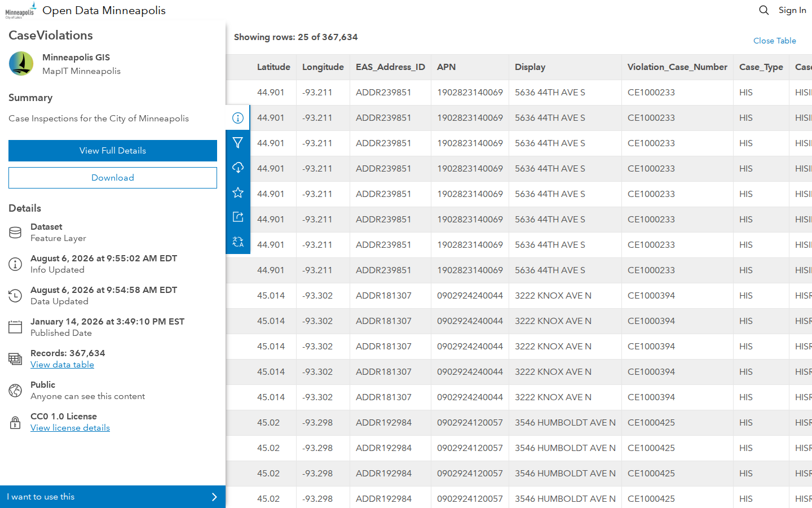The image size is (812, 508).
Task: Click the license lock icon
Action: point(15,422)
